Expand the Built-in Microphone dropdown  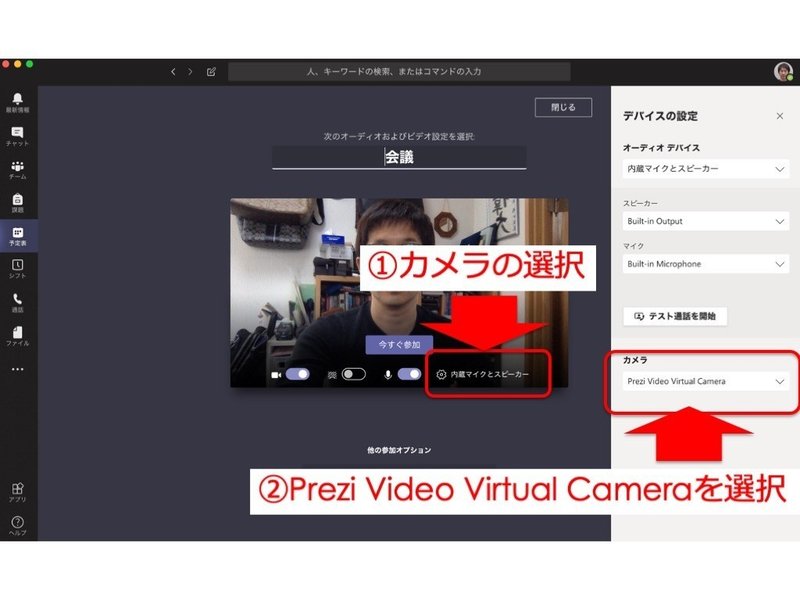tap(706, 264)
